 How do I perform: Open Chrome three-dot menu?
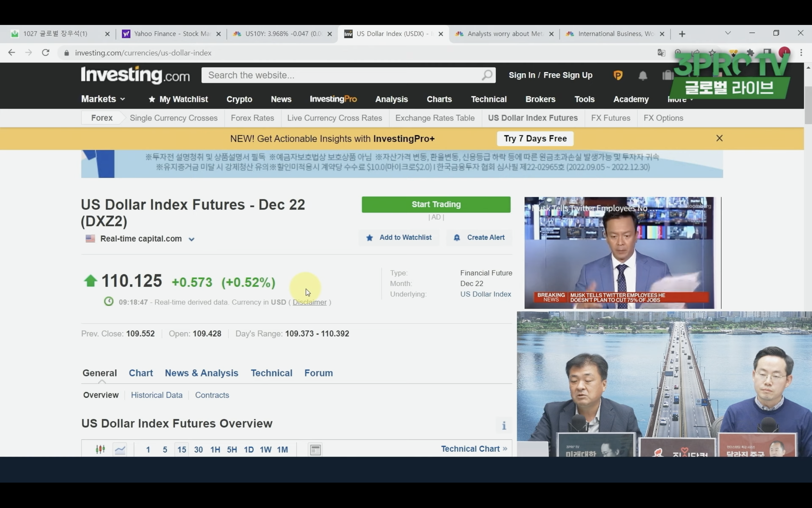(x=801, y=53)
